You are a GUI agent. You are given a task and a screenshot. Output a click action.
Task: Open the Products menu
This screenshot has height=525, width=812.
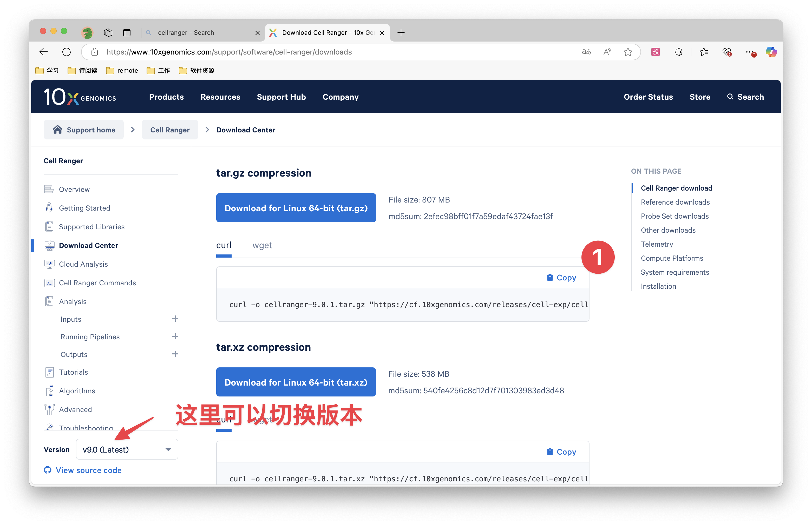pyautogui.click(x=166, y=97)
